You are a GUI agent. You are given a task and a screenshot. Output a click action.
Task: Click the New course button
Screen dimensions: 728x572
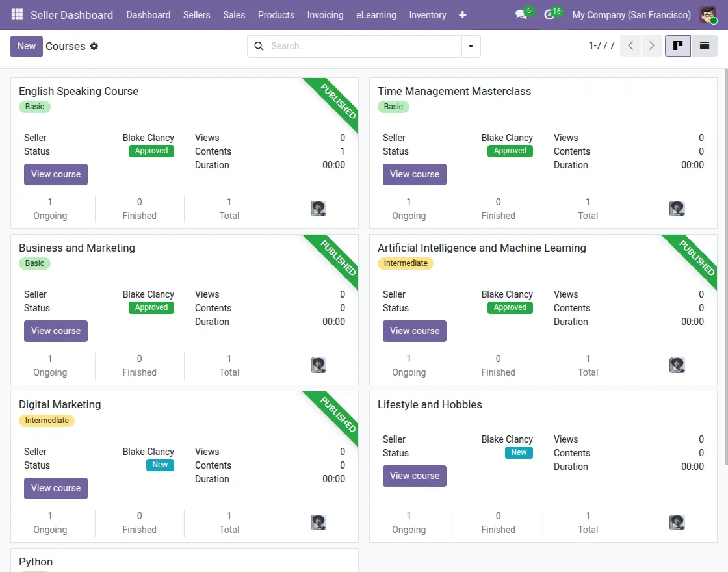[x=27, y=46]
